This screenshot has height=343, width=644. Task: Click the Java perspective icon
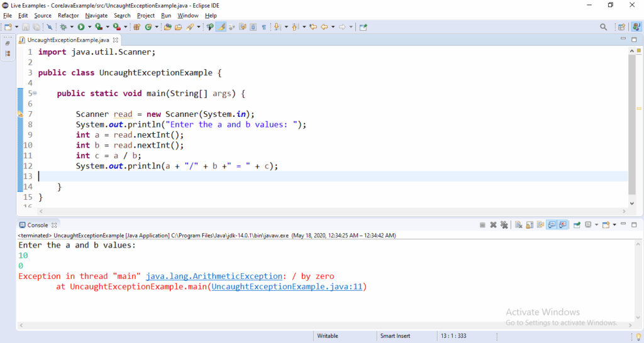pyautogui.click(x=636, y=27)
